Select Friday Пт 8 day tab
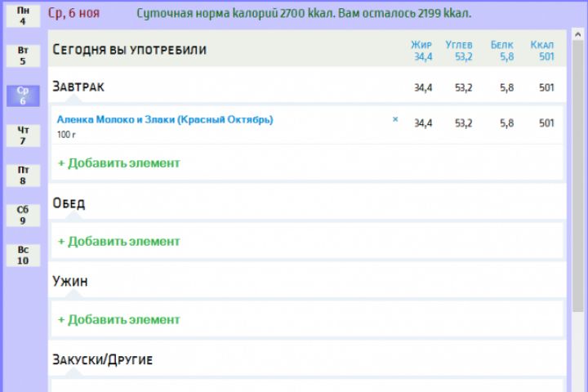Image resolution: width=588 pixels, height=392 pixels. coord(23,176)
